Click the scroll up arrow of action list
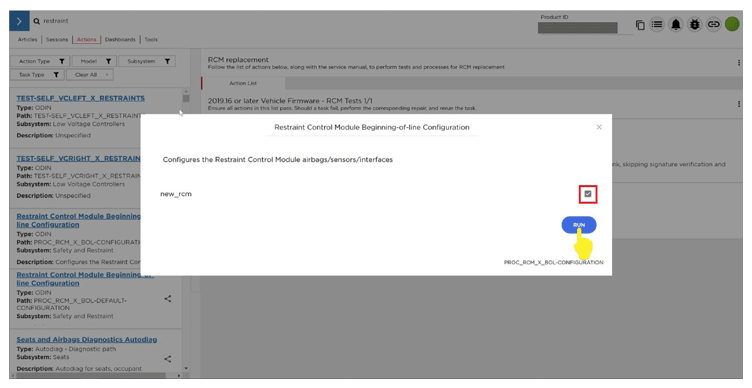The width and height of the screenshot is (752, 388). click(186, 91)
